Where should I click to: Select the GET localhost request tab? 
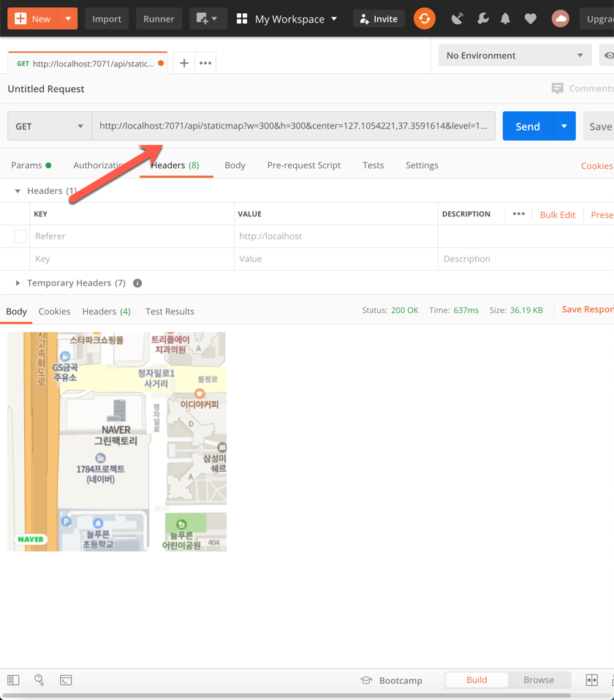coord(88,64)
